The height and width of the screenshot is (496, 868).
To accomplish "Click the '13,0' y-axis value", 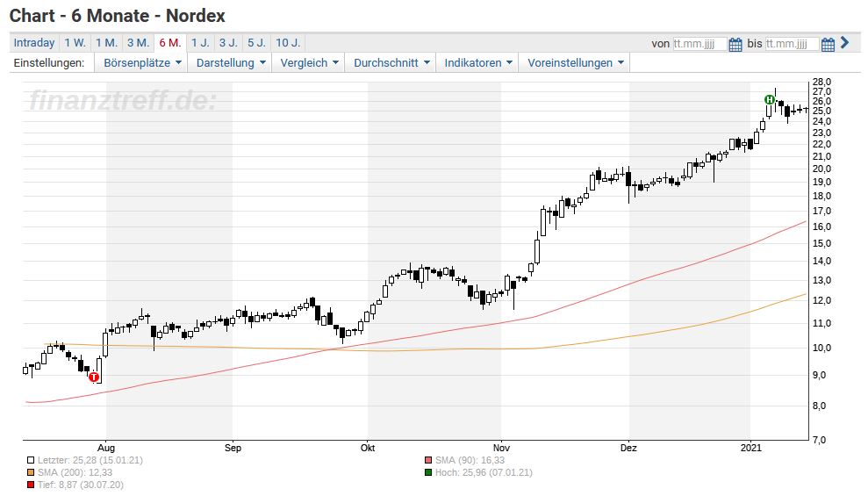I will (822, 280).
